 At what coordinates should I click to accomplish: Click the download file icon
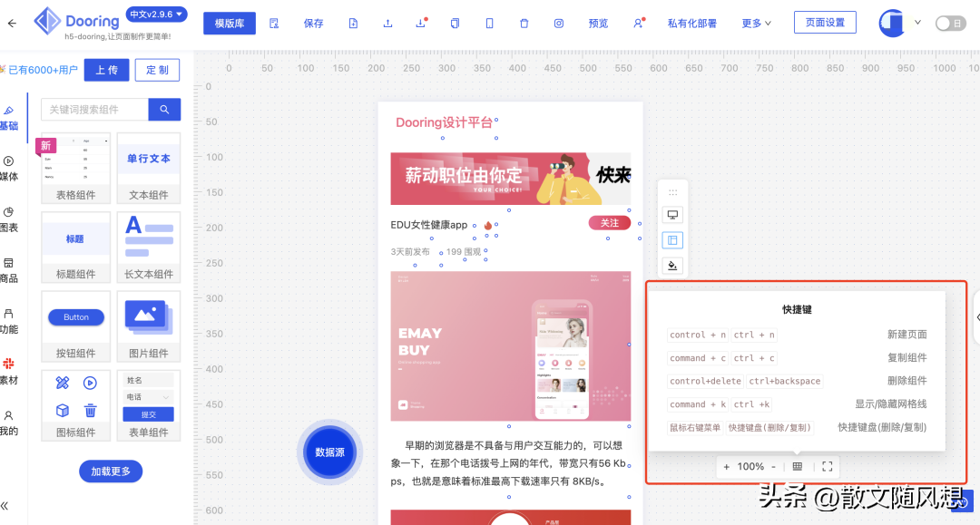pyautogui.click(x=353, y=23)
